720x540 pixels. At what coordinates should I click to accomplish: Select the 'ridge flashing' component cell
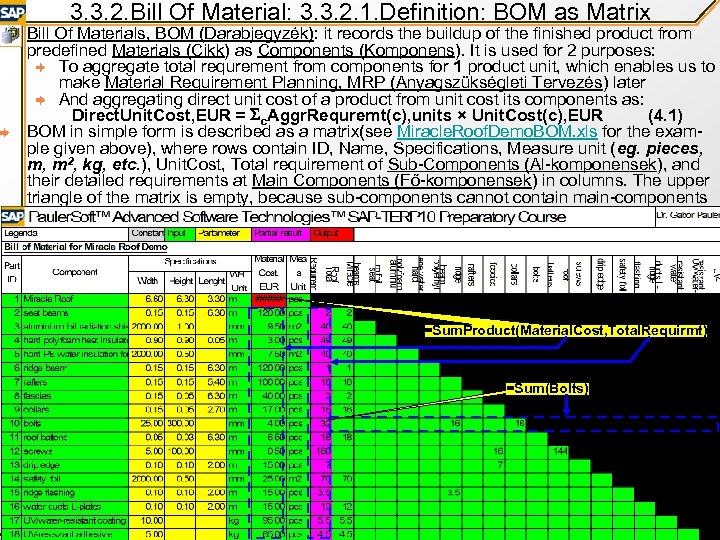75,493
